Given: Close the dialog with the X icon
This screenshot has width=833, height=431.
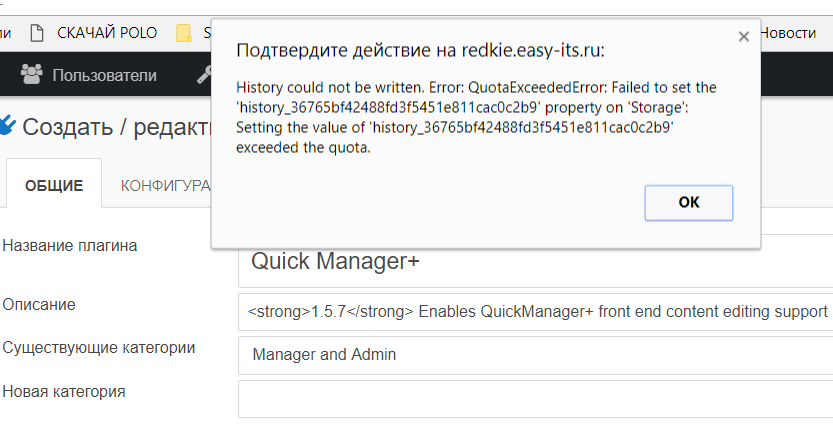Looking at the screenshot, I should (x=743, y=36).
